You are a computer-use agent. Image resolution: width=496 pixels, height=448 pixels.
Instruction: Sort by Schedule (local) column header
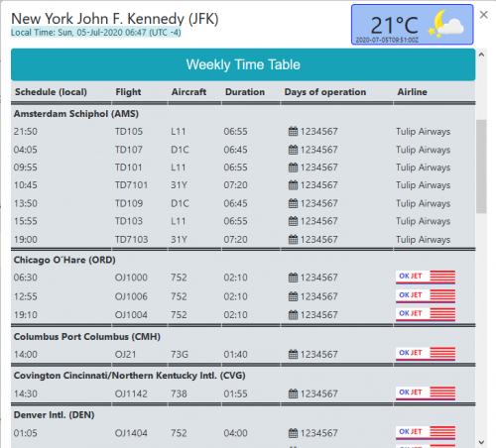pyautogui.click(x=51, y=92)
